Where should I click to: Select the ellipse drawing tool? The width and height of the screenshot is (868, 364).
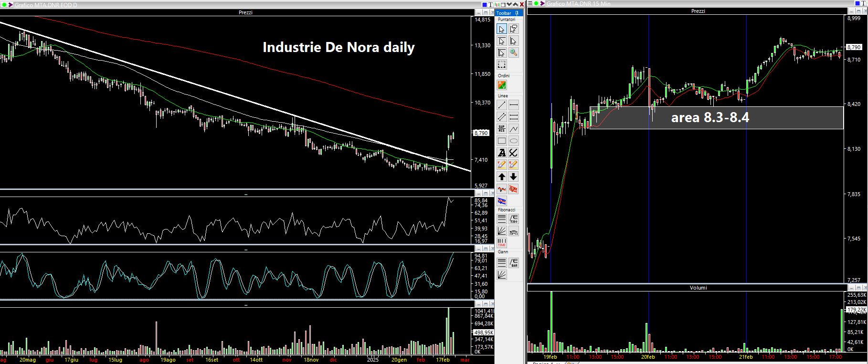click(513, 141)
